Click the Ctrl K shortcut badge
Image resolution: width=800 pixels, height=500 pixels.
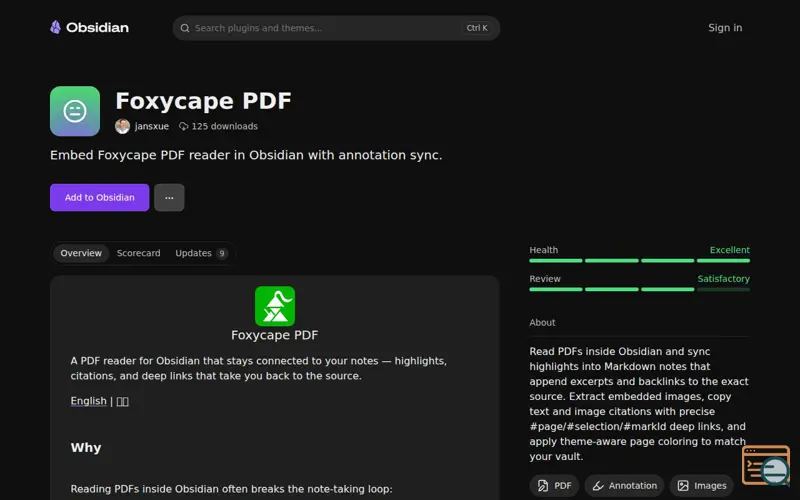[477, 28]
